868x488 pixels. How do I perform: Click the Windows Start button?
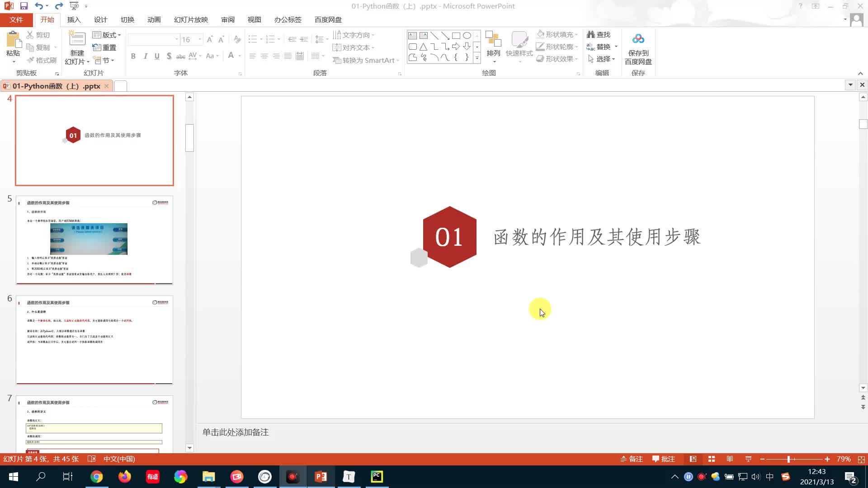click(x=13, y=477)
